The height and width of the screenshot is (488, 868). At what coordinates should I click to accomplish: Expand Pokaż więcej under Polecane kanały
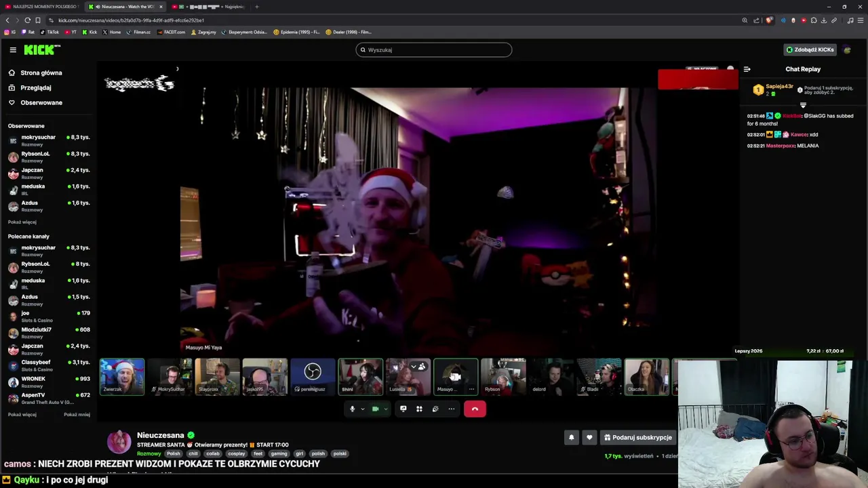coord(22,414)
